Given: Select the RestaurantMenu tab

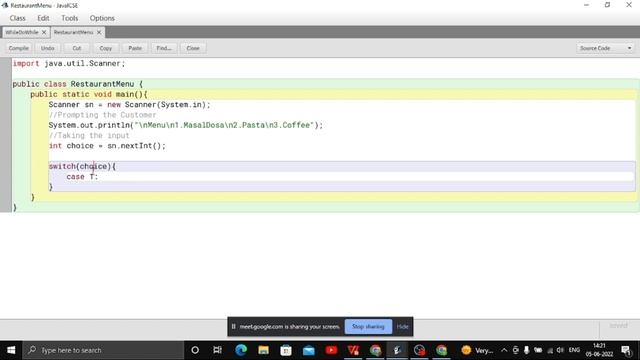Looking at the screenshot, I should (73, 32).
